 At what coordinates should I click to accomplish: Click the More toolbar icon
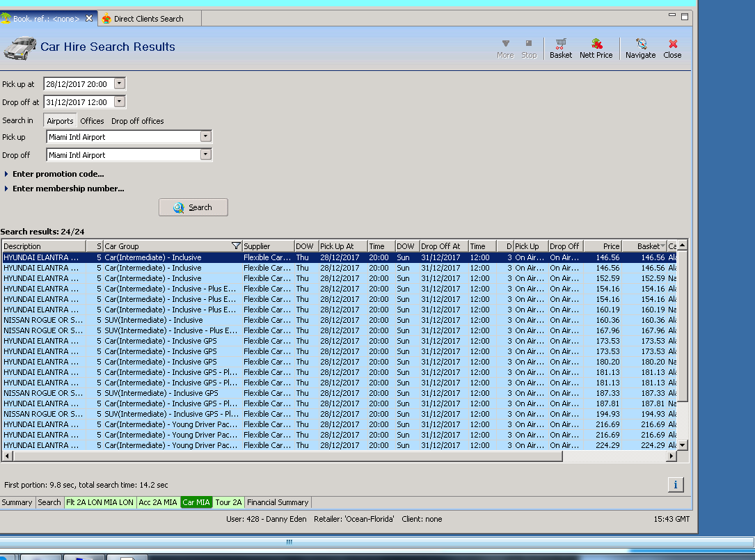click(x=505, y=48)
